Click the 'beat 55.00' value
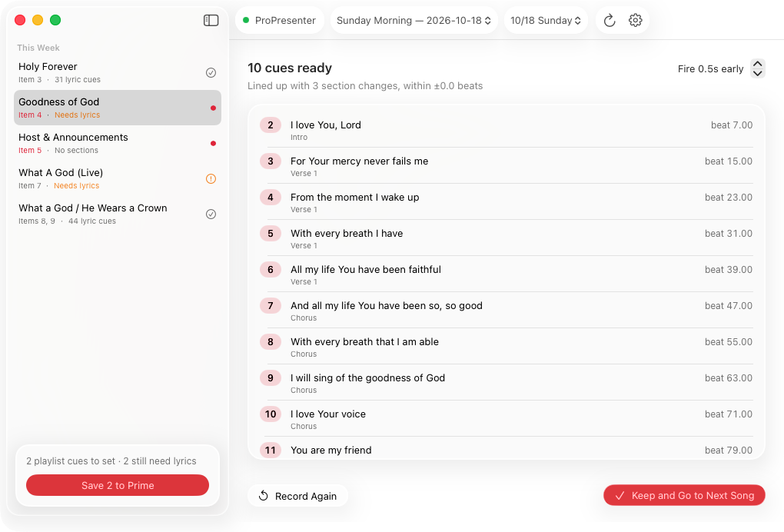 729,341
